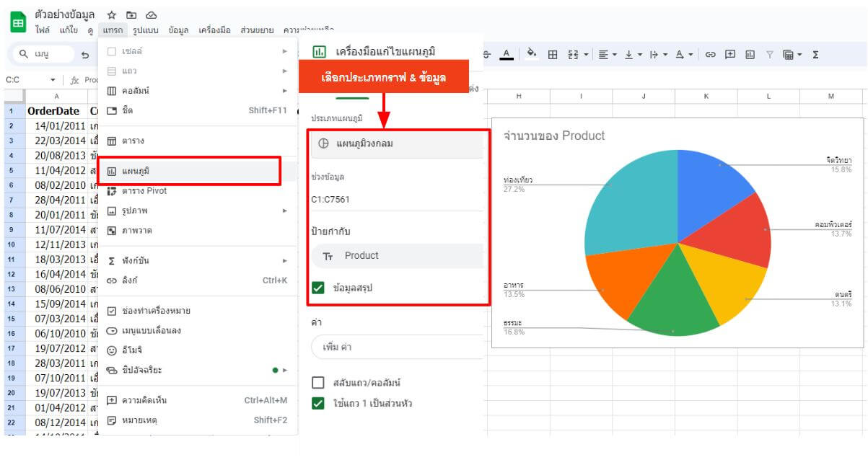Expand the แถว submenu
868x460 pixels.
coord(197,71)
